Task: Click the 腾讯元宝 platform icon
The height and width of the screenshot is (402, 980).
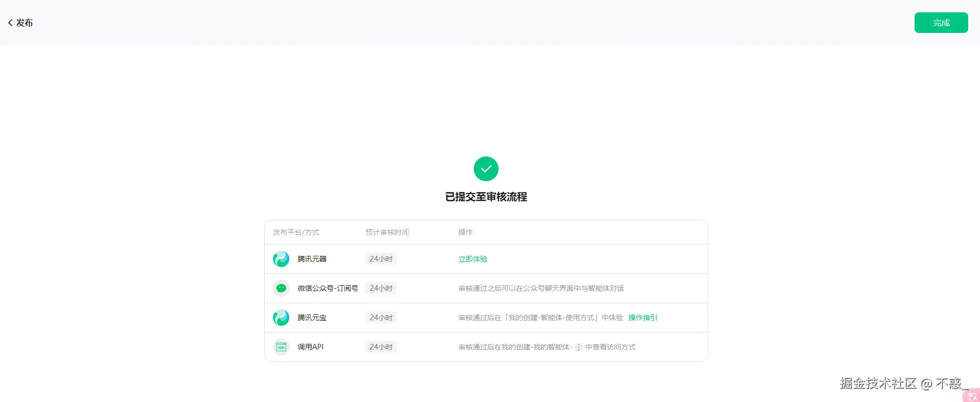Action: (x=281, y=318)
